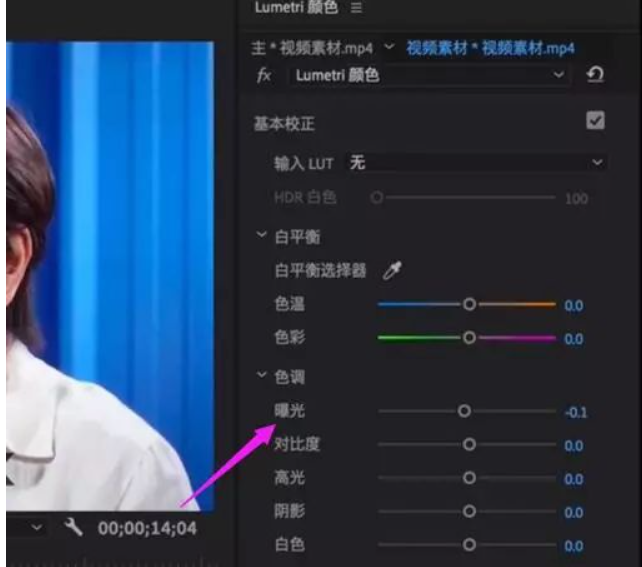Click the 色温 value 0.0
The image size is (642, 567).
(574, 306)
